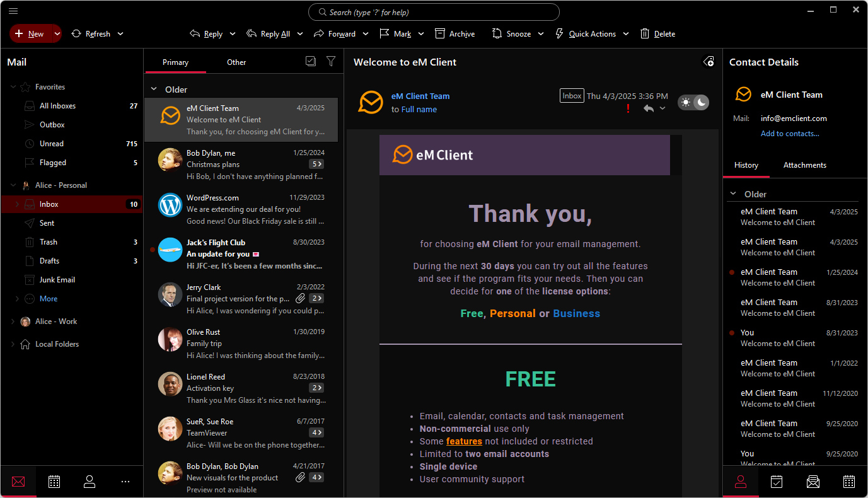Reply to the message from the toolbar
Viewport: 868px width, 498px height.
[206, 34]
